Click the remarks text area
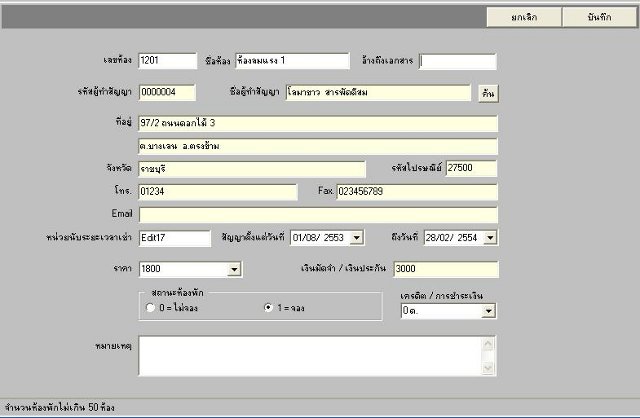The height and width of the screenshot is (418, 640). click(311, 356)
